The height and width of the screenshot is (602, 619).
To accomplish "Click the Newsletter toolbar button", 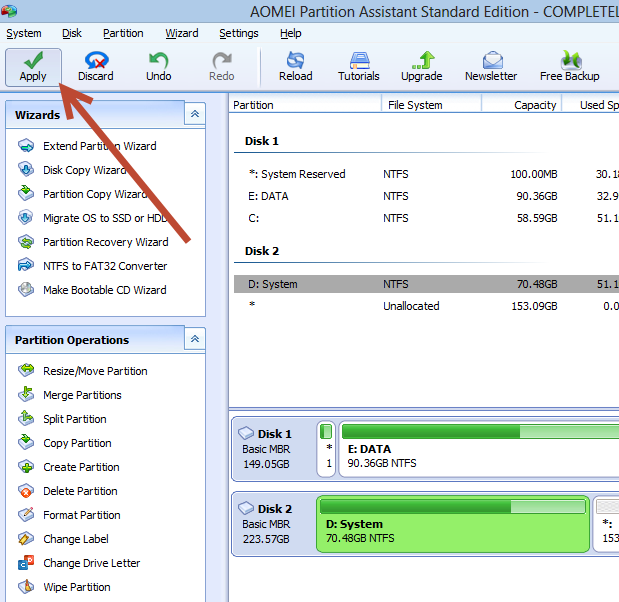I will [x=491, y=66].
